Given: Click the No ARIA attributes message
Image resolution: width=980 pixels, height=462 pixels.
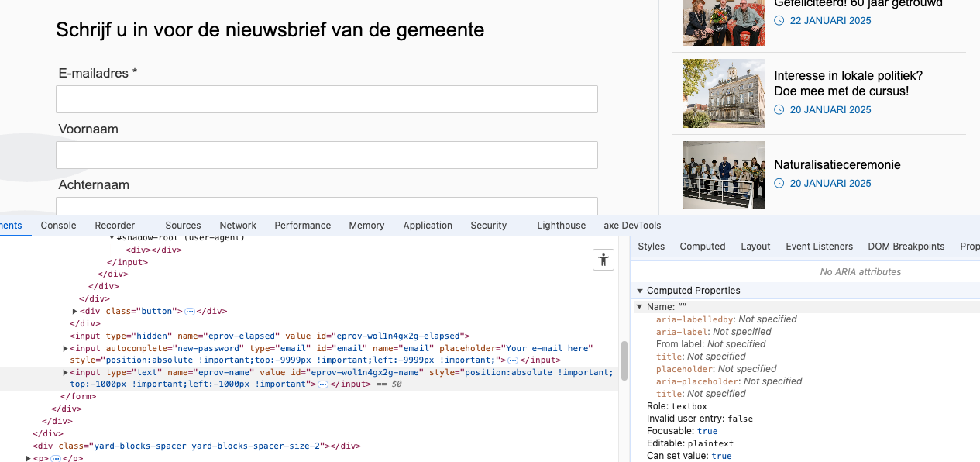Looking at the screenshot, I should 861,272.
